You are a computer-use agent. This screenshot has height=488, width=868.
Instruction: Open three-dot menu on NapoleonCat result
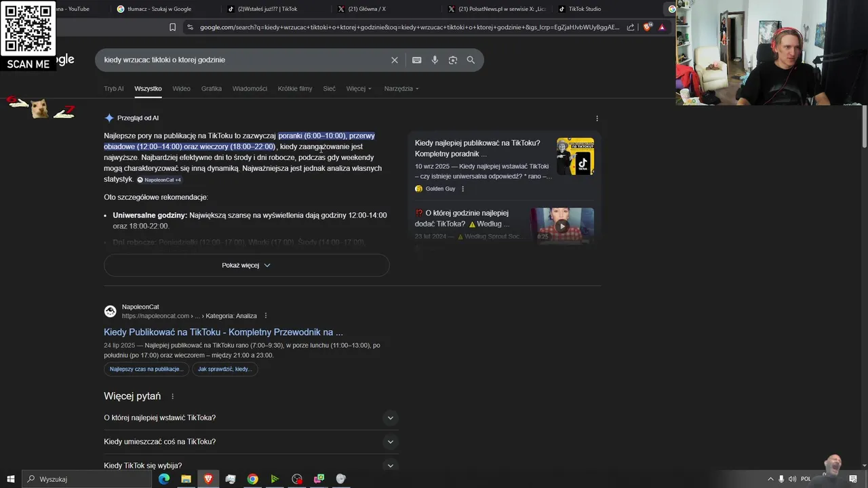pyautogui.click(x=266, y=316)
